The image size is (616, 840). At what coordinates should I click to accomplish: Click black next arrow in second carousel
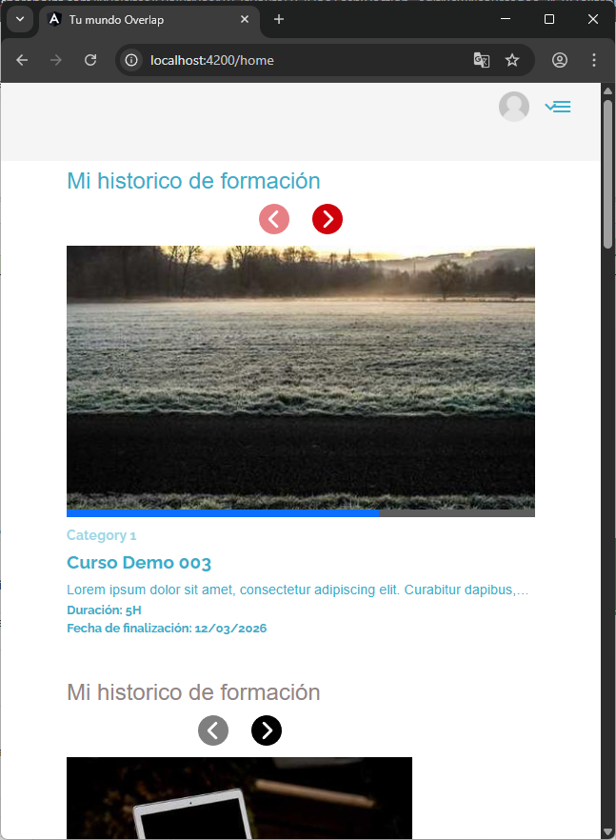pos(267,730)
